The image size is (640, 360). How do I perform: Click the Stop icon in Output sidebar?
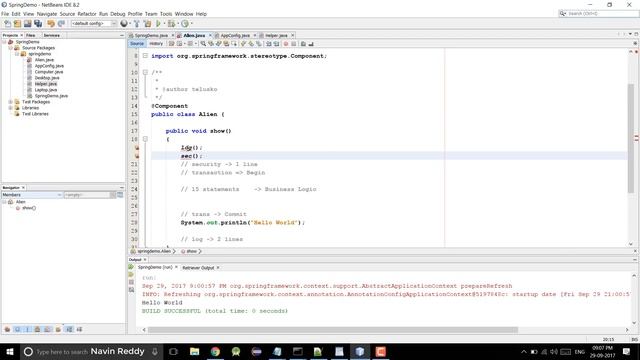(x=131, y=282)
